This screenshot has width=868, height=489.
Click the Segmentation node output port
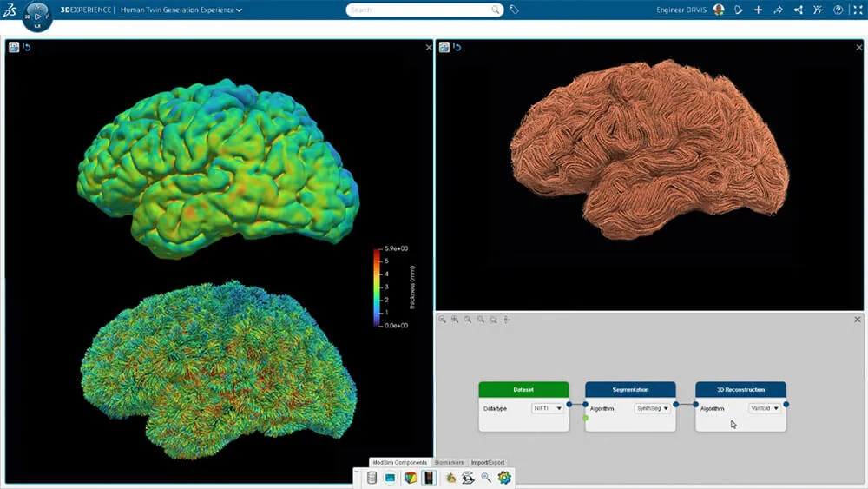coord(676,404)
